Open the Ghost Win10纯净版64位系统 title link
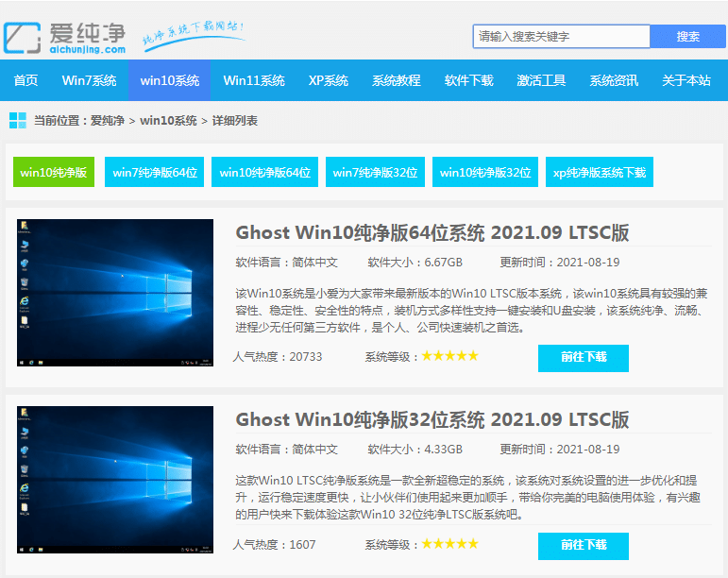 [432, 232]
